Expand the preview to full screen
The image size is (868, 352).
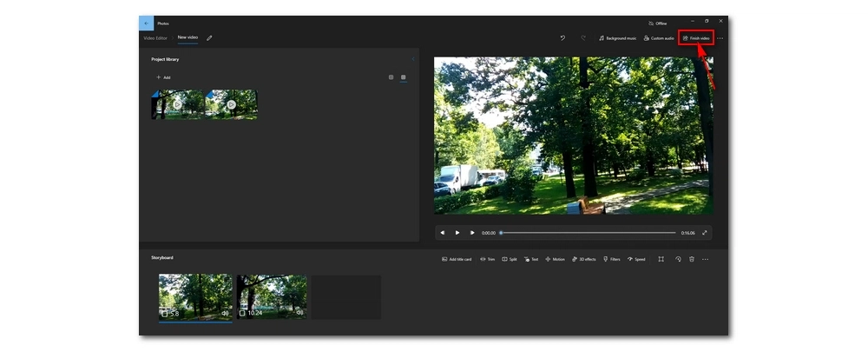pyautogui.click(x=705, y=233)
